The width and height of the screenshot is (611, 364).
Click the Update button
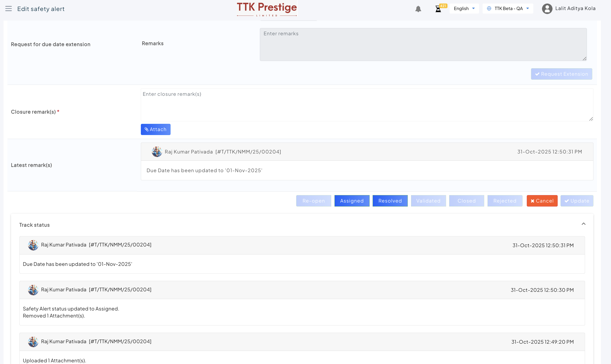tap(577, 201)
